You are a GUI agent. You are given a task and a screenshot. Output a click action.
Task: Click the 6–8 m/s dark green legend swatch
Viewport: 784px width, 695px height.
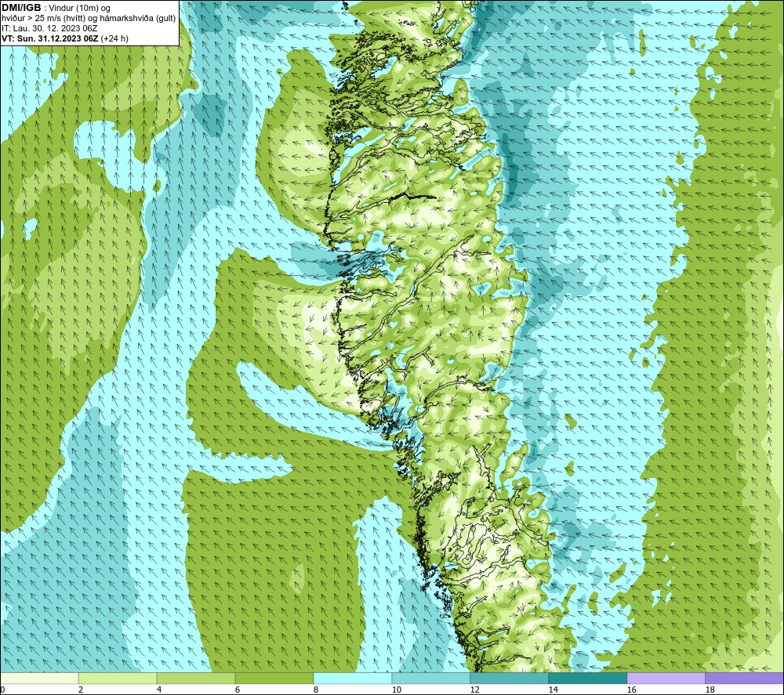pyautogui.click(x=274, y=678)
